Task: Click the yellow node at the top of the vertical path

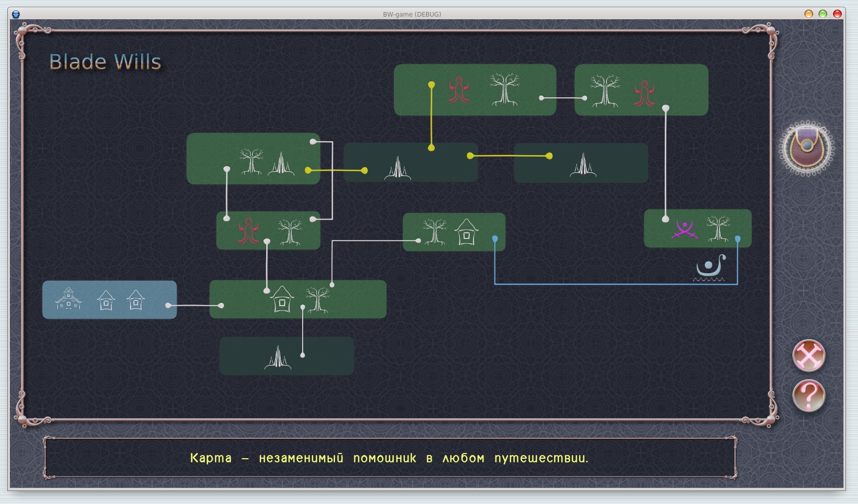Action: click(x=431, y=84)
